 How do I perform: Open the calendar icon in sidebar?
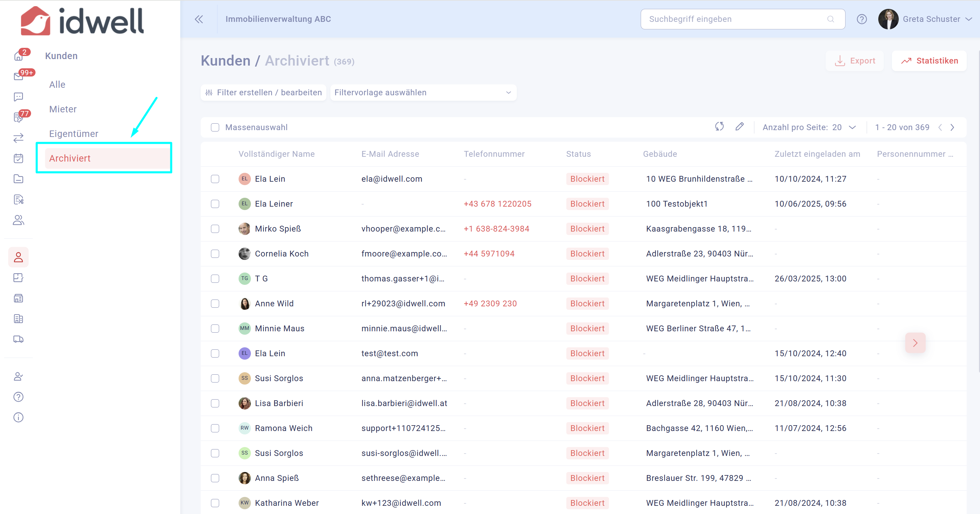click(x=18, y=158)
